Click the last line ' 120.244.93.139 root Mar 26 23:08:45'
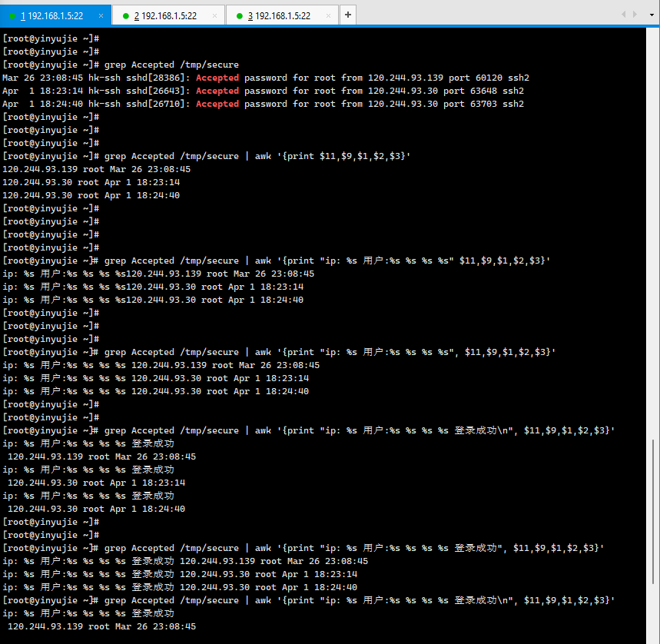Image resolution: width=660 pixels, height=644 pixels. tap(101, 626)
